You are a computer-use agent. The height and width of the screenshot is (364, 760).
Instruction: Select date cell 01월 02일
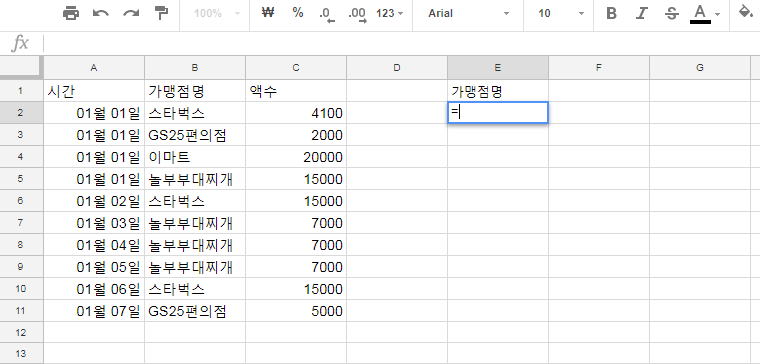click(x=94, y=201)
